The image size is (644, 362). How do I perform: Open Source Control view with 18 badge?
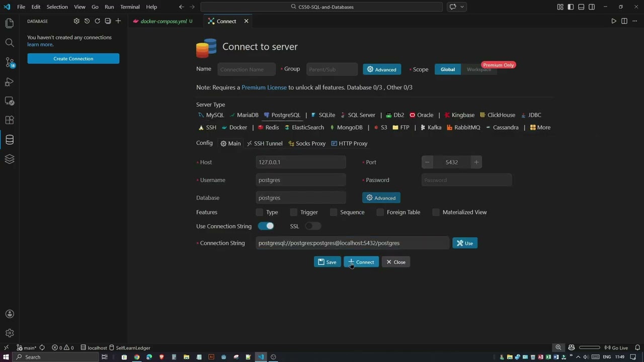pos(9,62)
